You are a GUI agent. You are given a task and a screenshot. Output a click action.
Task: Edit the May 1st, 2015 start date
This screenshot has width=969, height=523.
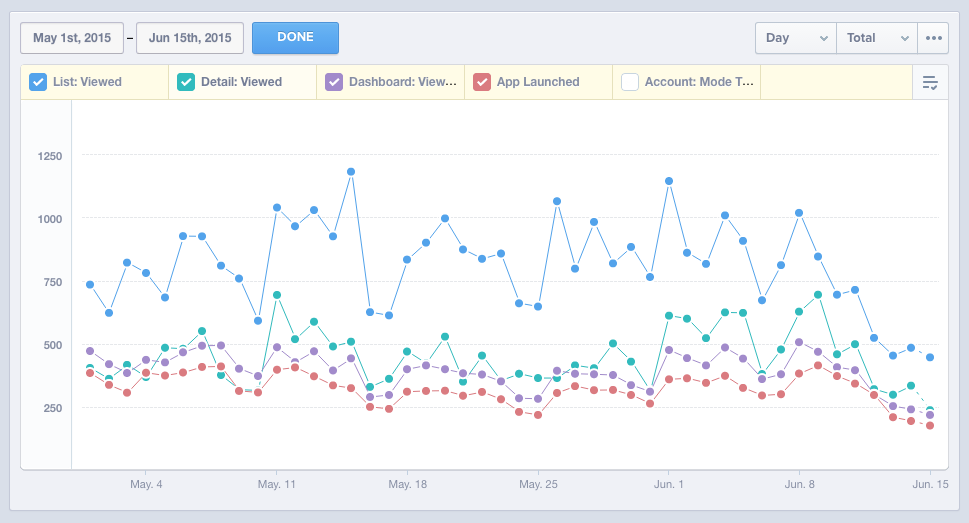pyautogui.click(x=72, y=38)
